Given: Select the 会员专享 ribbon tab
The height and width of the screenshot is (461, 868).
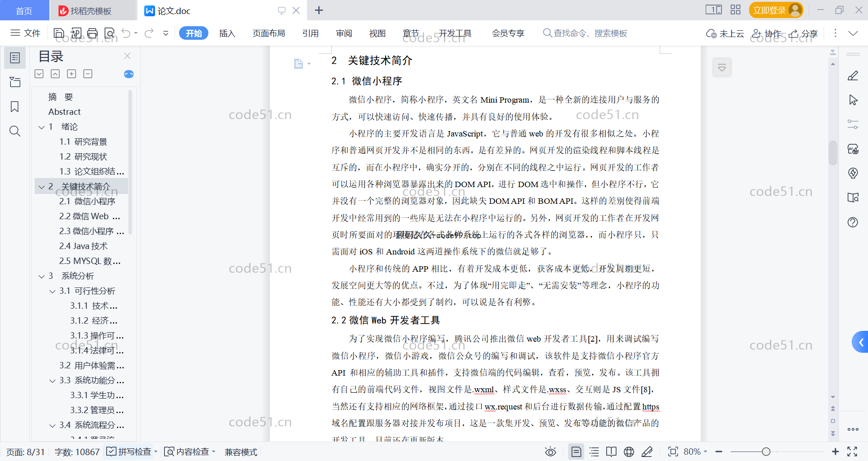Looking at the screenshot, I should pos(508,33).
